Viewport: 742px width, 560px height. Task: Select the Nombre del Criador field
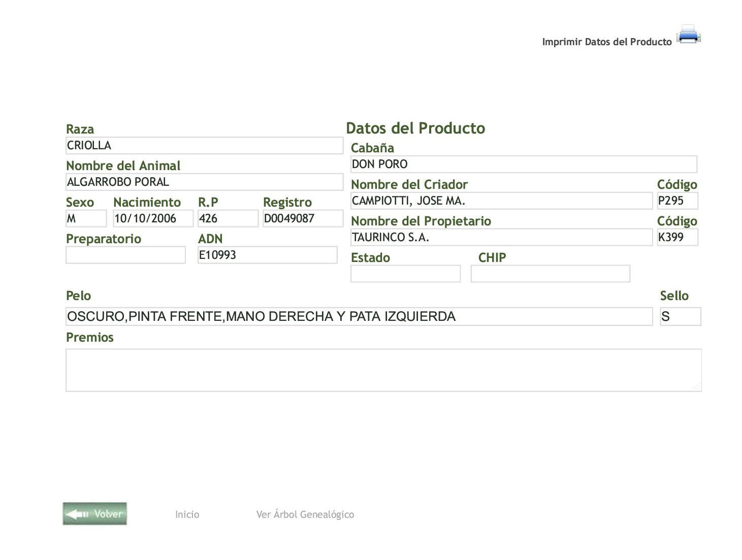pos(501,201)
